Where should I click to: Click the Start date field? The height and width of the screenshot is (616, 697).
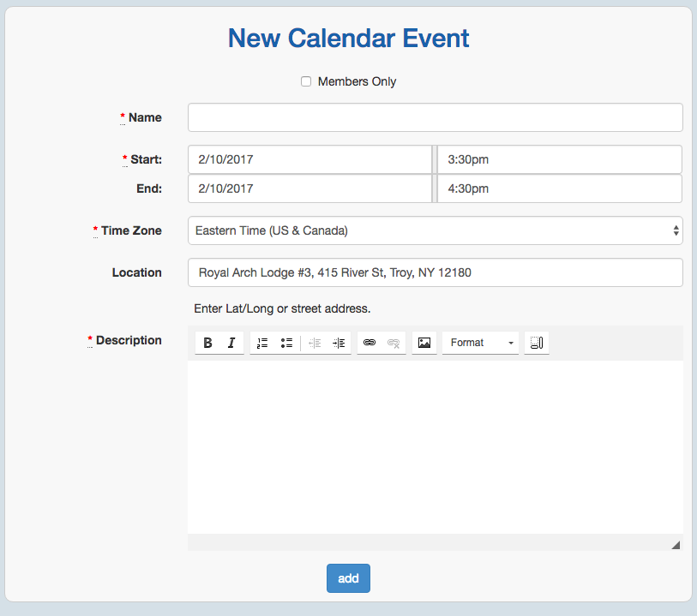pos(309,159)
